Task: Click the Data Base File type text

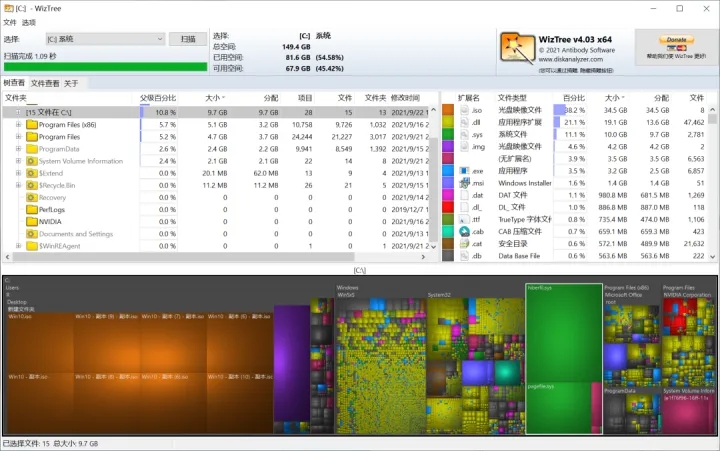Action: [x=519, y=256]
